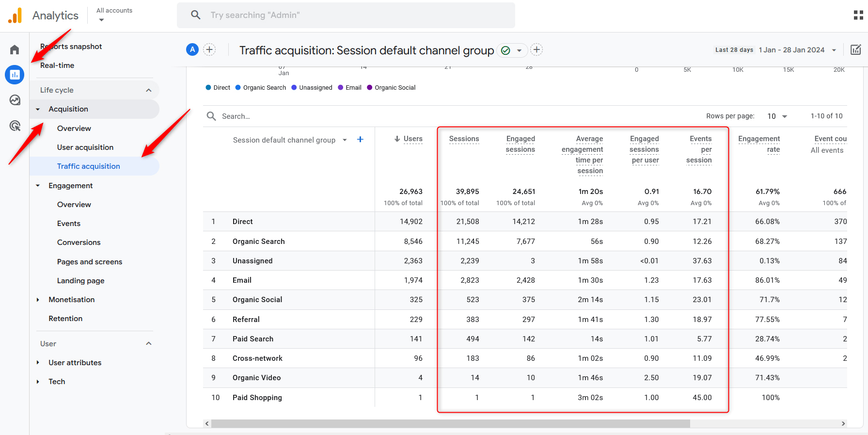Collapse the Acquisition tree group
Screen dimensions: 868x435
(38, 109)
